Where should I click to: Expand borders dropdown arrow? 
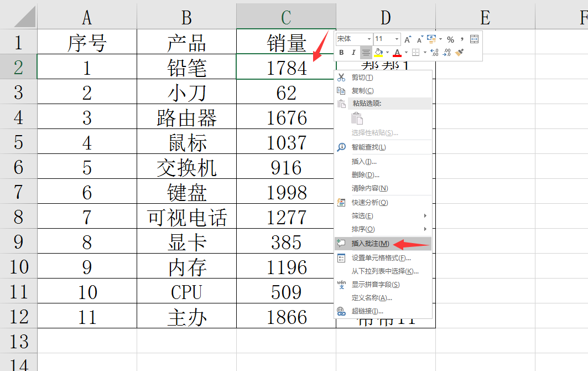point(425,53)
